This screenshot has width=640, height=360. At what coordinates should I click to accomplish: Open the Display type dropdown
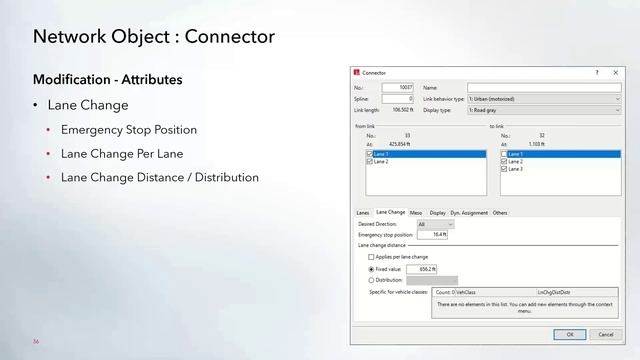click(544, 110)
